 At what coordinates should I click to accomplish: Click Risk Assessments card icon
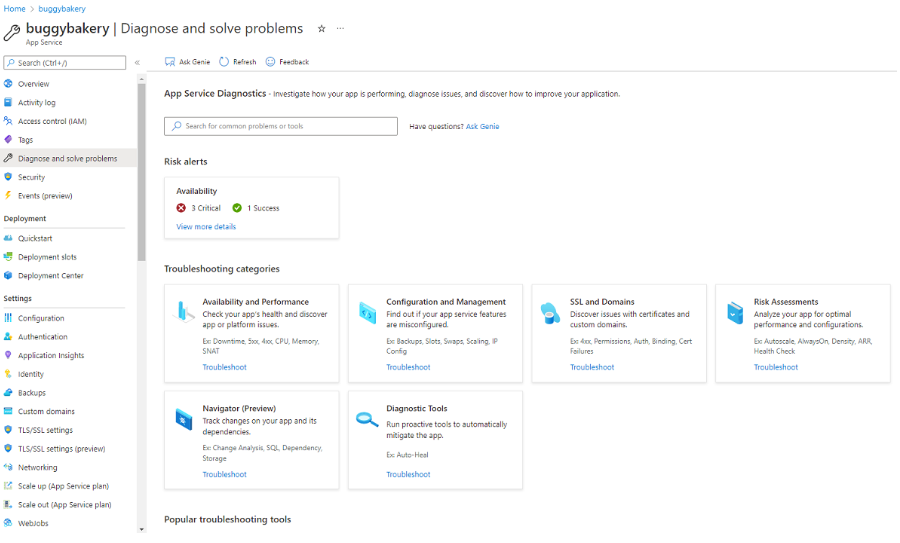(735, 313)
